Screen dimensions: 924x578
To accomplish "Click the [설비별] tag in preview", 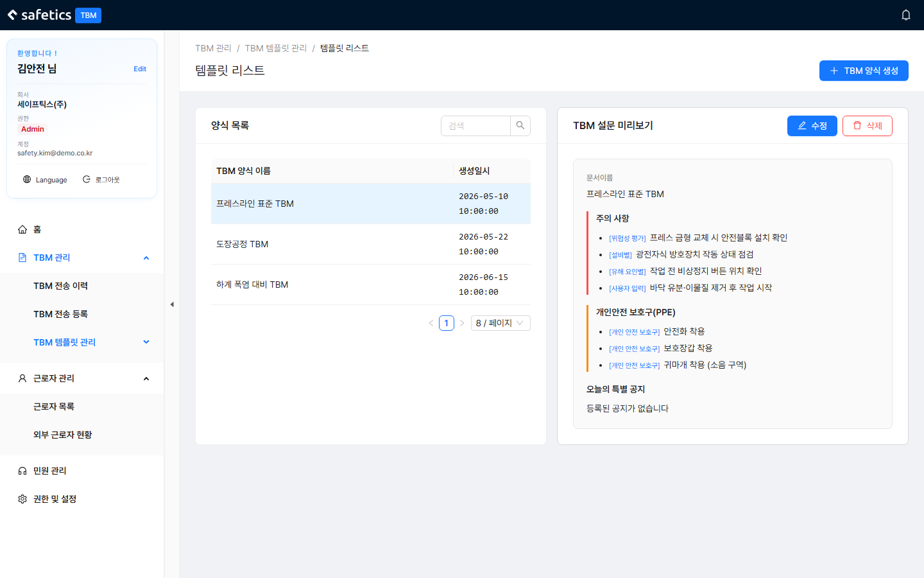I will pyautogui.click(x=620, y=255).
